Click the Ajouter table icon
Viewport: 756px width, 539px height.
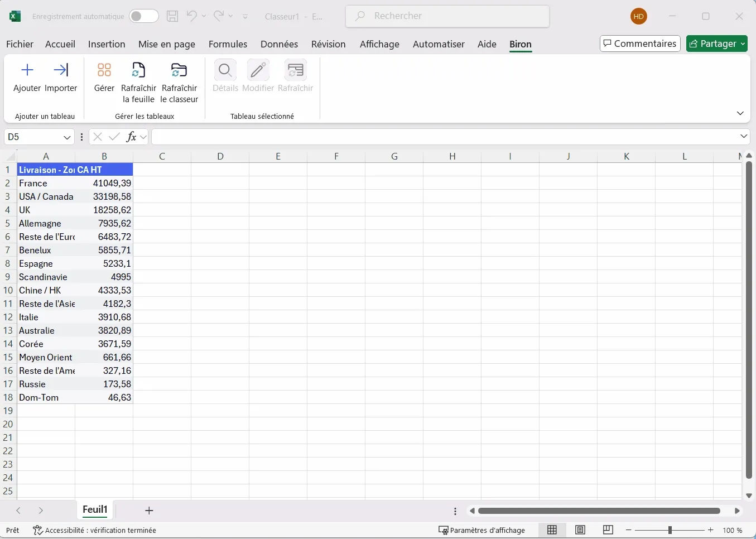[x=27, y=70]
